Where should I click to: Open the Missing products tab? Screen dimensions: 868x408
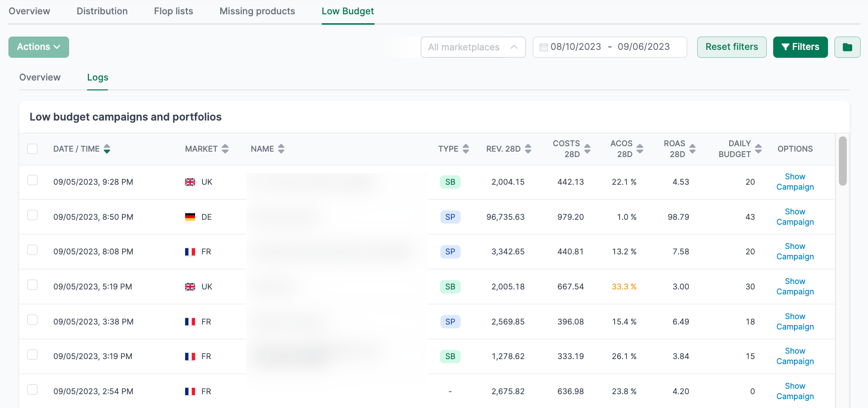(x=257, y=11)
